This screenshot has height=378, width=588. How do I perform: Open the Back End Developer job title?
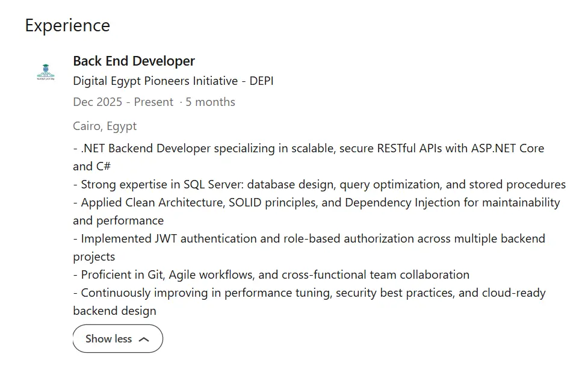pyautogui.click(x=134, y=61)
